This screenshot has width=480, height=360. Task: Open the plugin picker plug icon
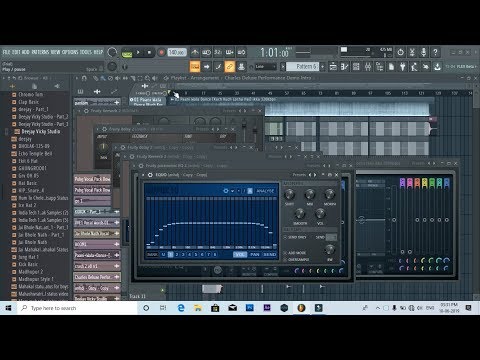[x=403, y=67]
